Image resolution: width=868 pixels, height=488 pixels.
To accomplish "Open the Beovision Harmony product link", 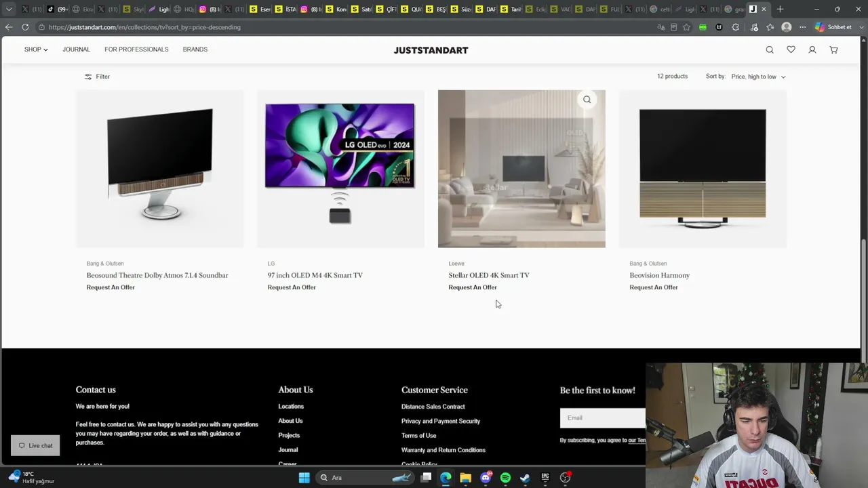I will pos(660,275).
